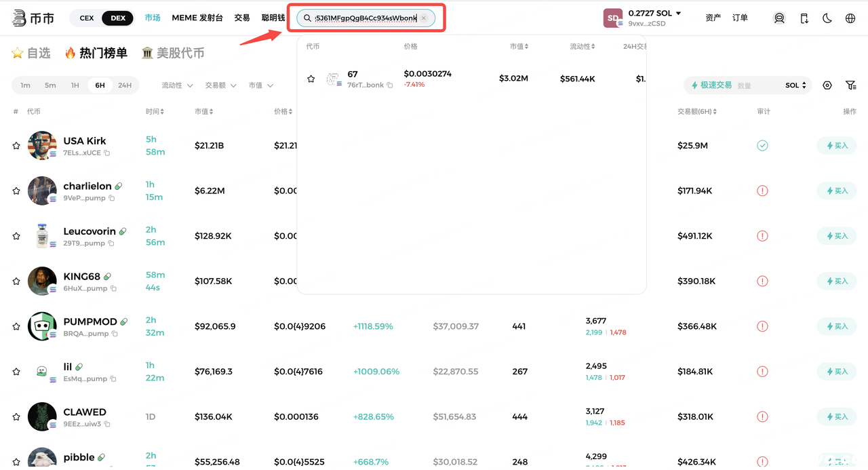Open the filter funnel icon
This screenshot has height=470, width=868.
point(850,85)
